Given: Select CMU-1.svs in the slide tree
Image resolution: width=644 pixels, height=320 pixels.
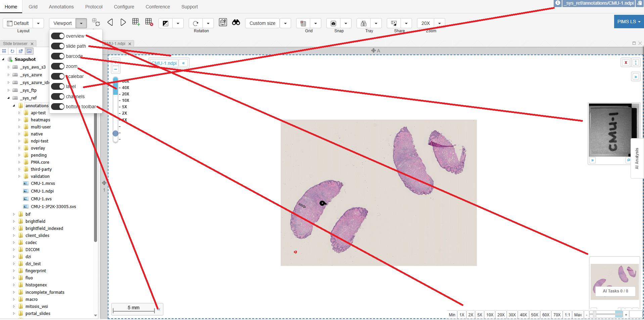Looking at the screenshot, I should tap(41, 199).
